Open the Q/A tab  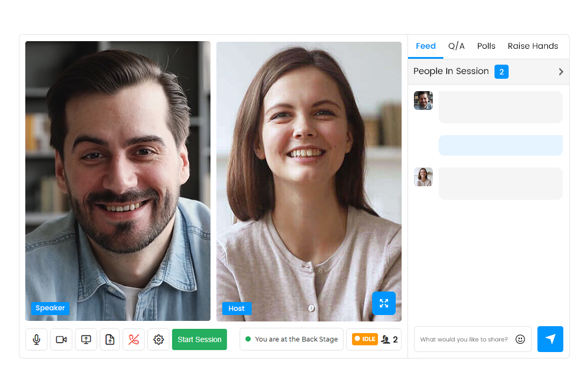click(x=456, y=46)
